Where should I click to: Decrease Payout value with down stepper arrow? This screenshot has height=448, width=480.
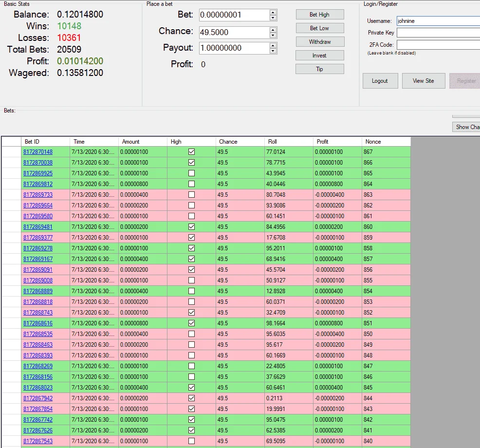(273, 51)
